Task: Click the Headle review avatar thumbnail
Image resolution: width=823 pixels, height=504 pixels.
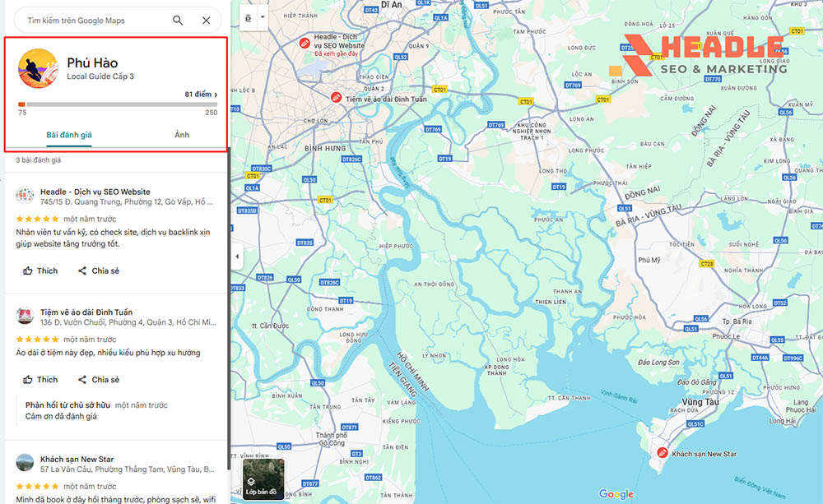Action: [x=25, y=195]
